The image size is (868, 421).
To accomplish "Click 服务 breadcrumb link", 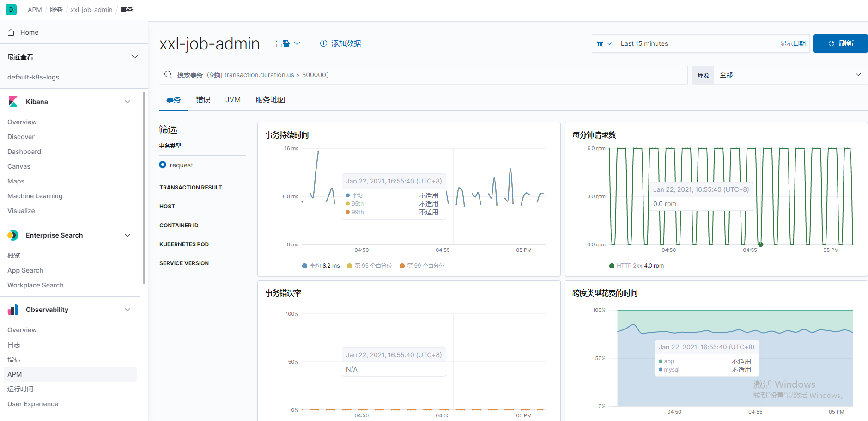I will coord(56,10).
